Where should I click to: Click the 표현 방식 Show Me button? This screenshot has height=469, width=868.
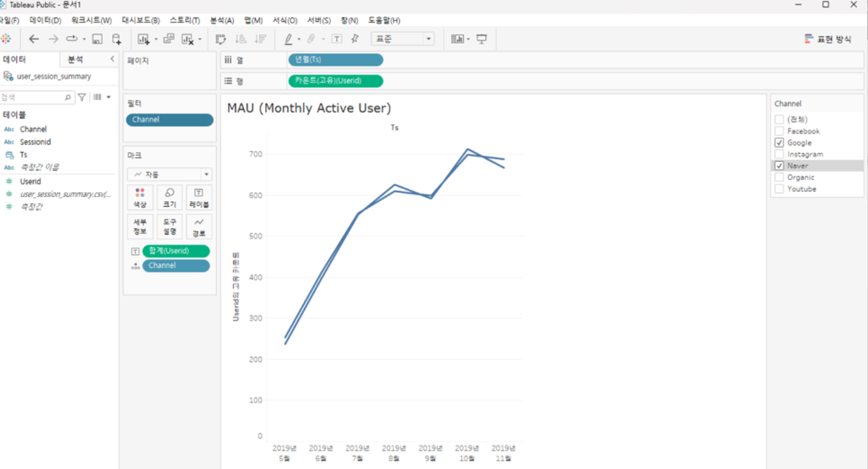(828, 39)
